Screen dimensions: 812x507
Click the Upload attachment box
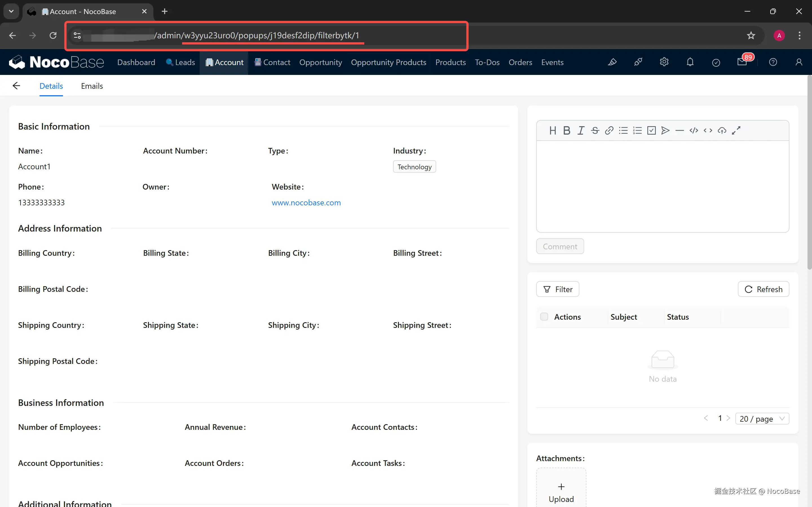[561, 491]
